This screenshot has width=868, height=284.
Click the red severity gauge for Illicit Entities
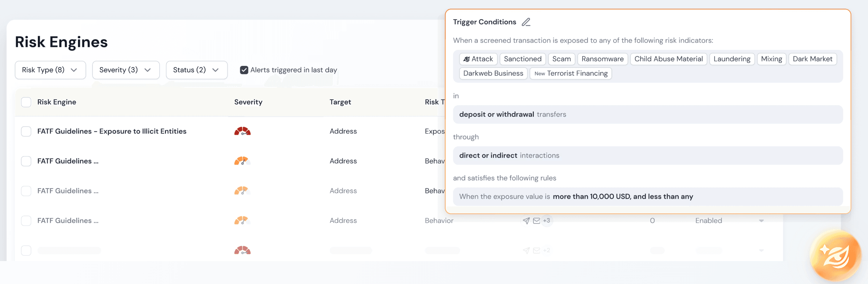(x=242, y=131)
